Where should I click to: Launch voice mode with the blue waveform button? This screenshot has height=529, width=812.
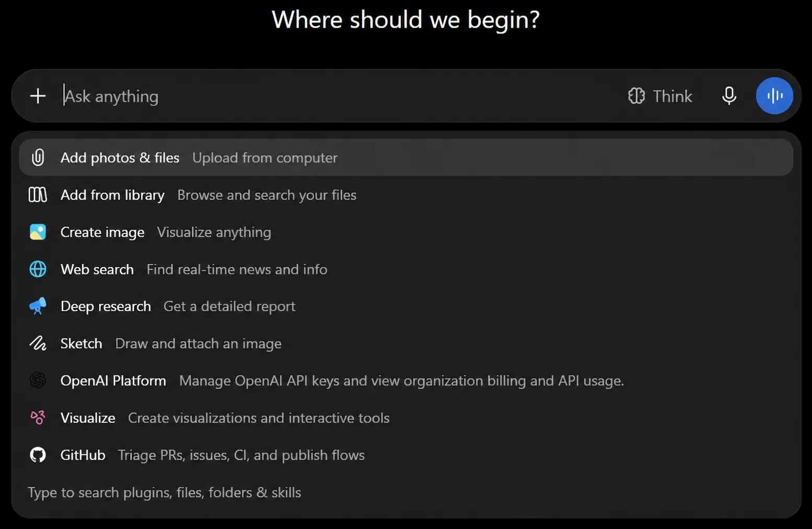pos(774,96)
